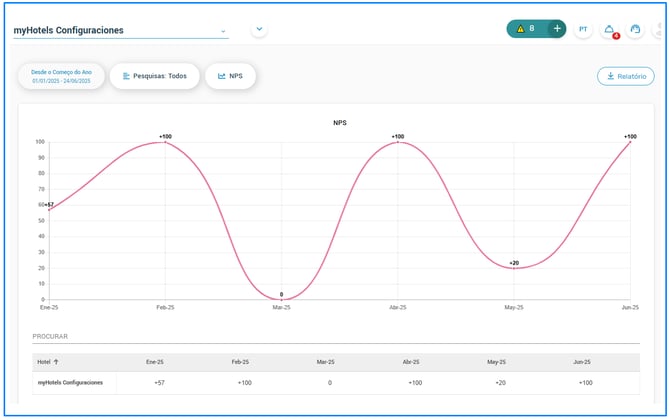Open the alerts warning badge showing 8
670x420 pixels.
(x=526, y=29)
